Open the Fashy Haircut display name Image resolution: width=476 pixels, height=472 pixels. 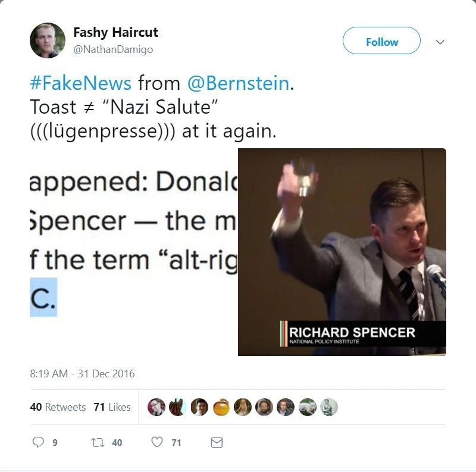[x=115, y=32]
